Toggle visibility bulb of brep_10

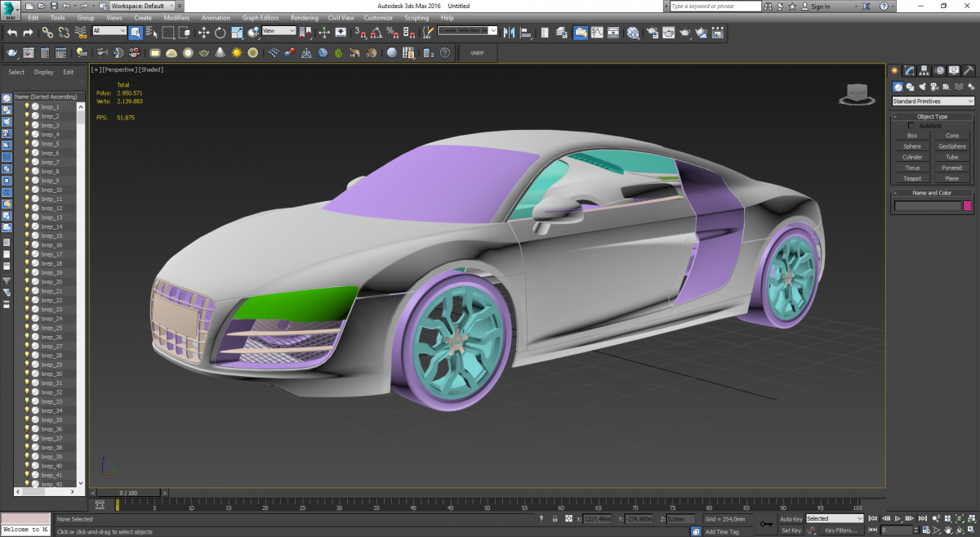(x=26, y=190)
